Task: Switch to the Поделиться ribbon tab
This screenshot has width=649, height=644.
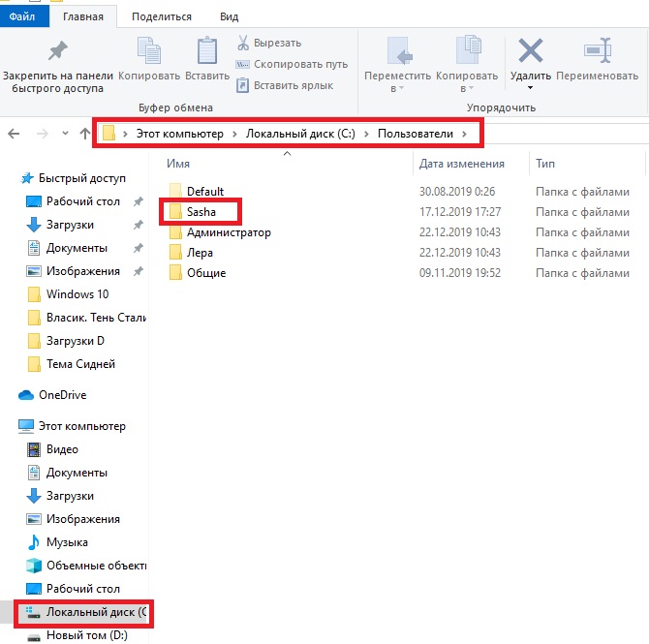Action: [162, 16]
